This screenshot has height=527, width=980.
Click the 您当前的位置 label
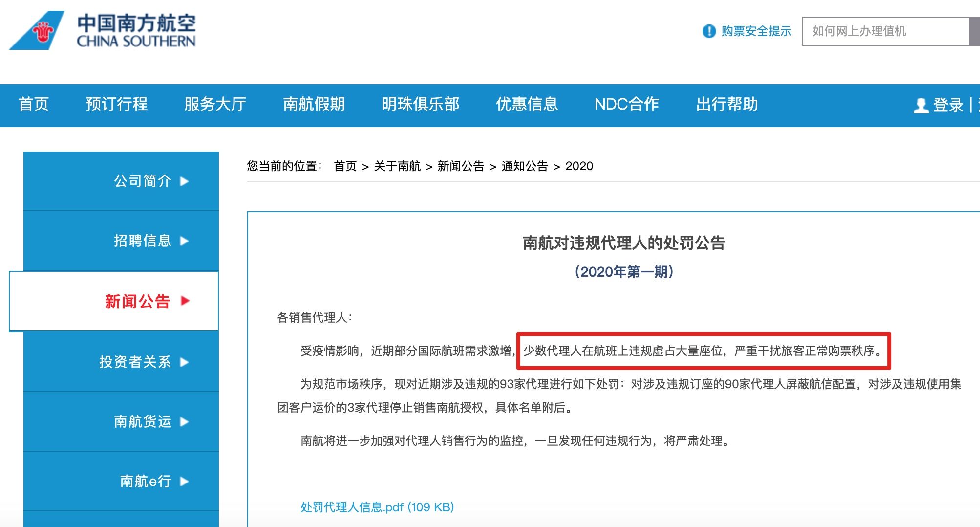point(284,166)
